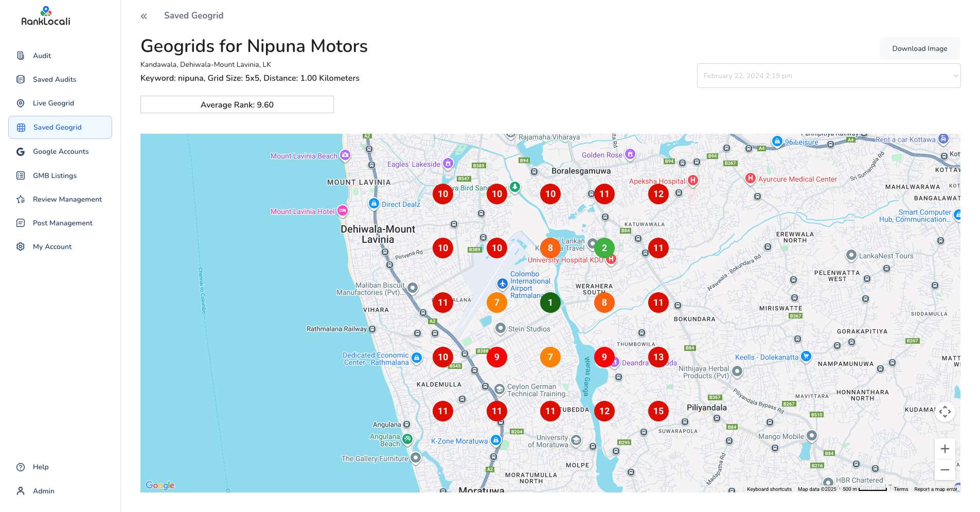Click the Download Image button
This screenshot has width=980, height=512.
920,48
